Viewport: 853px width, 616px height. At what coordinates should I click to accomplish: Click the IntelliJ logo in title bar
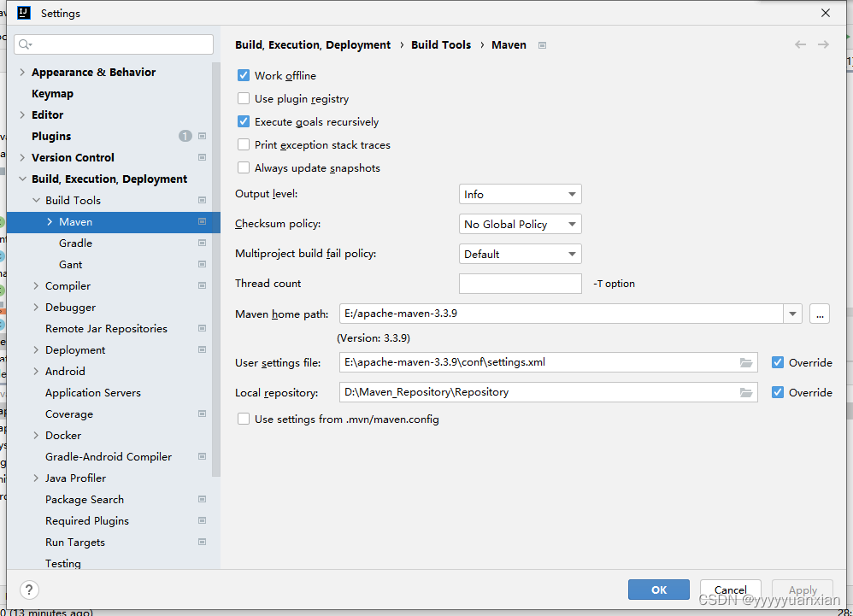point(24,13)
